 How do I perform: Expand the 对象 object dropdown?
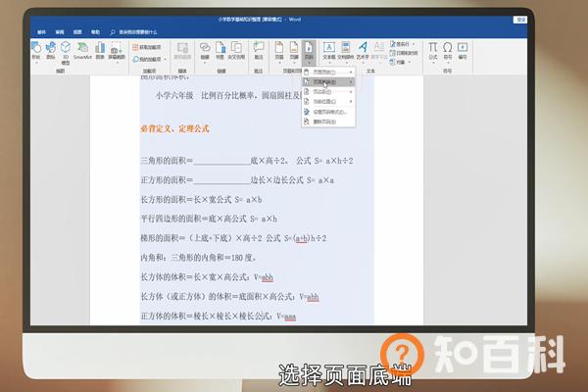(x=400, y=62)
